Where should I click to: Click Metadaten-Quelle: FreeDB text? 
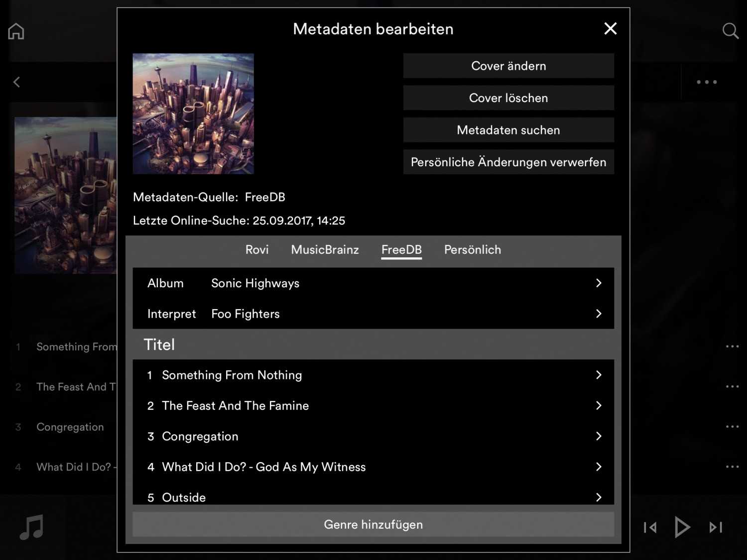pyautogui.click(x=209, y=197)
